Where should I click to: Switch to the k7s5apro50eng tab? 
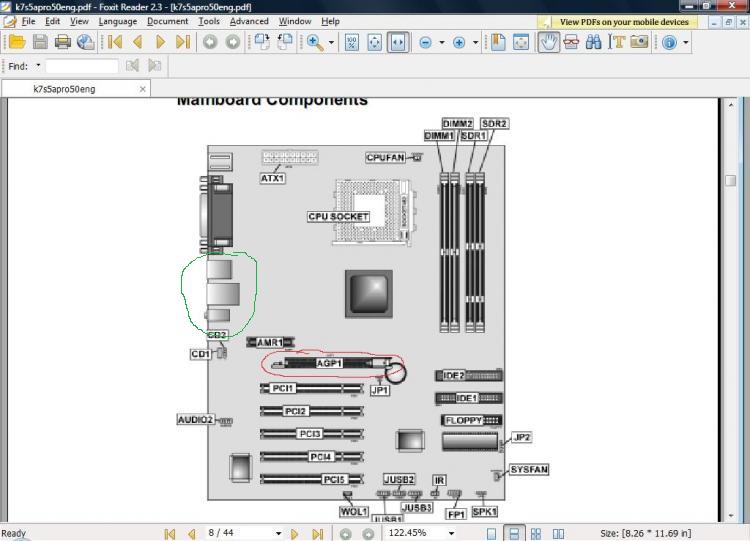[x=64, y=89]
